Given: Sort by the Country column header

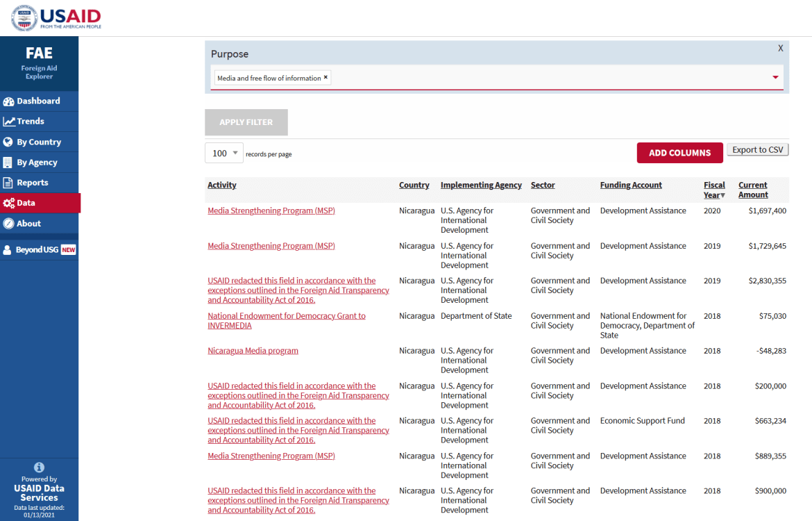Looking at the screenshot, I should click(x=414, y=185).
